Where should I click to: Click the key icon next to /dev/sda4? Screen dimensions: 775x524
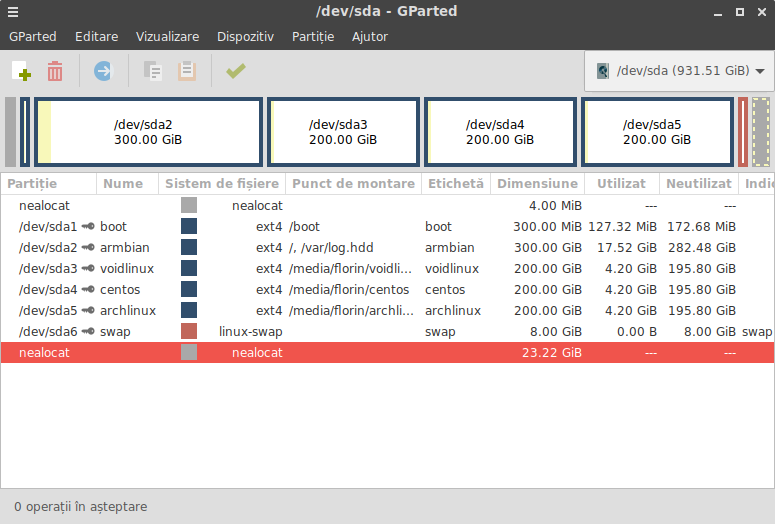[88, 289]
